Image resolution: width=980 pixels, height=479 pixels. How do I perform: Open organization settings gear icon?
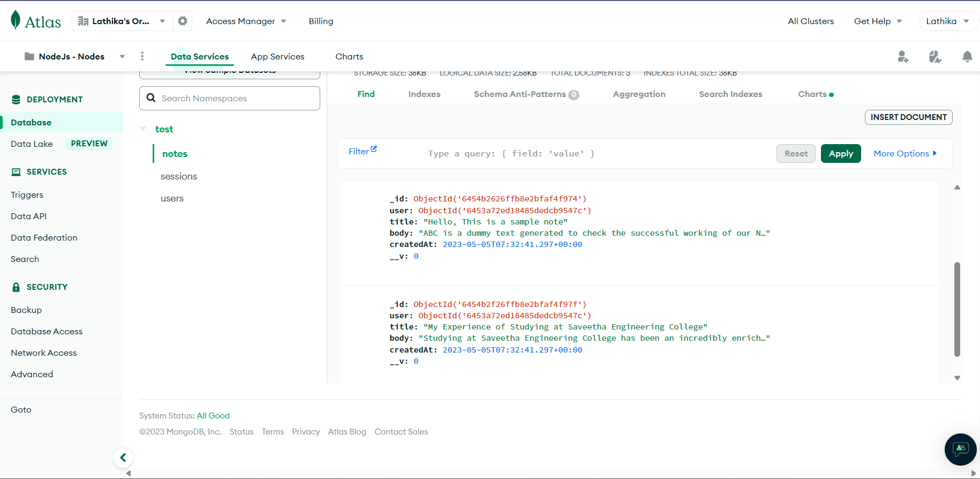click(183, 21)
